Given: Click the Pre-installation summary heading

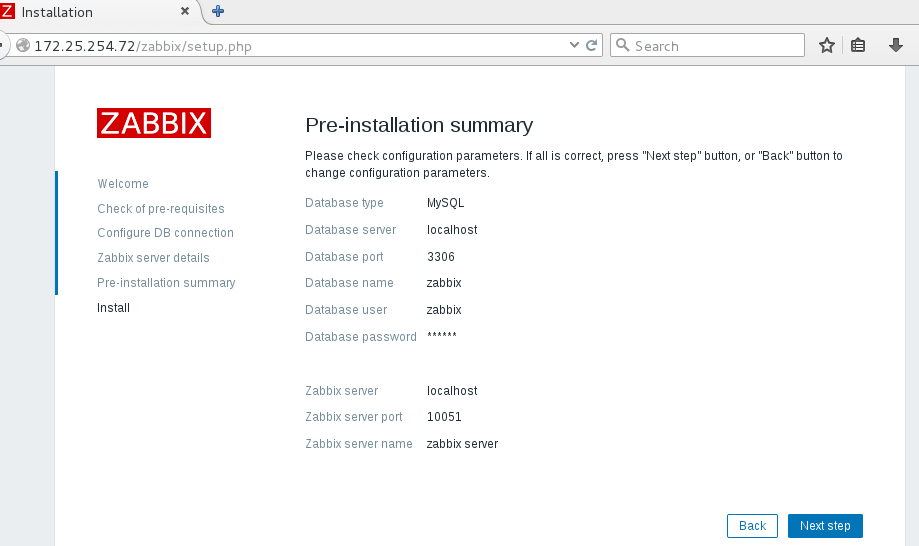Looking at the screenshot, I should [x=419, y=125].
